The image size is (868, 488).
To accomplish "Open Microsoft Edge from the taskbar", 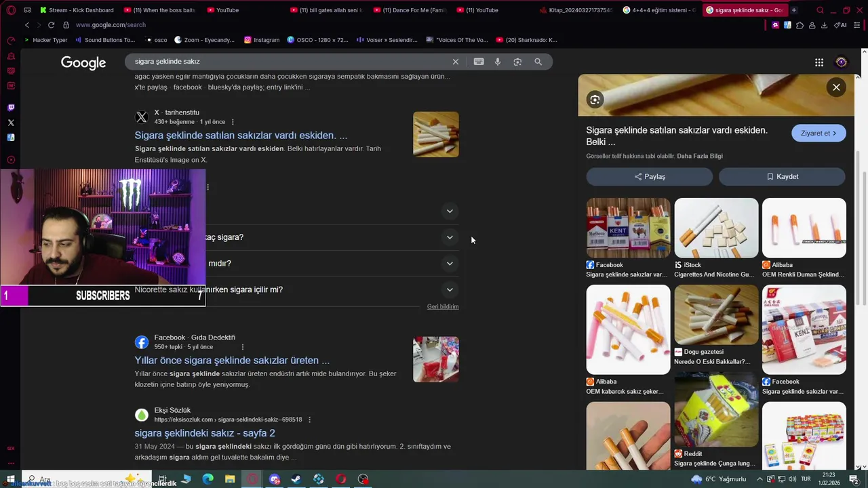I will tap(208, 479).
